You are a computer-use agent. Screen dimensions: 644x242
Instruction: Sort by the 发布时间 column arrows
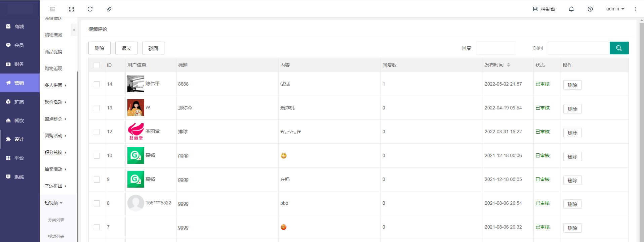[508, 65]
